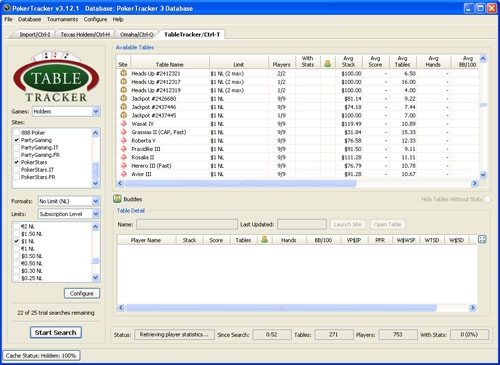Image resolution: width=500 pixels, height=365 pixels.
Task: Switch to the Texas Holdem tab
Action: coord(85,34)
